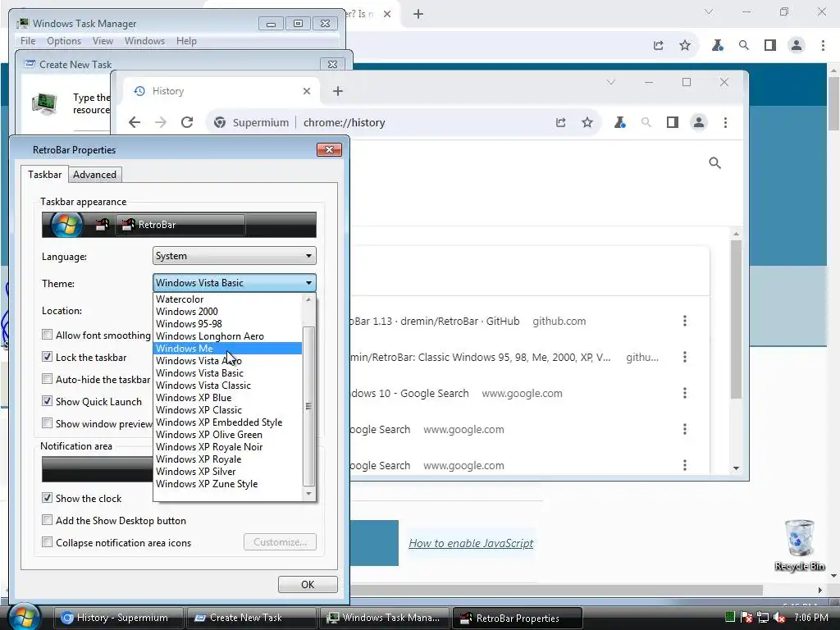Image resolution: width=840 pixels, height=630 pixels.
Task: Pick Windows XP Zune Style theme
Action: pyautogui.click(x=228, y=484)
